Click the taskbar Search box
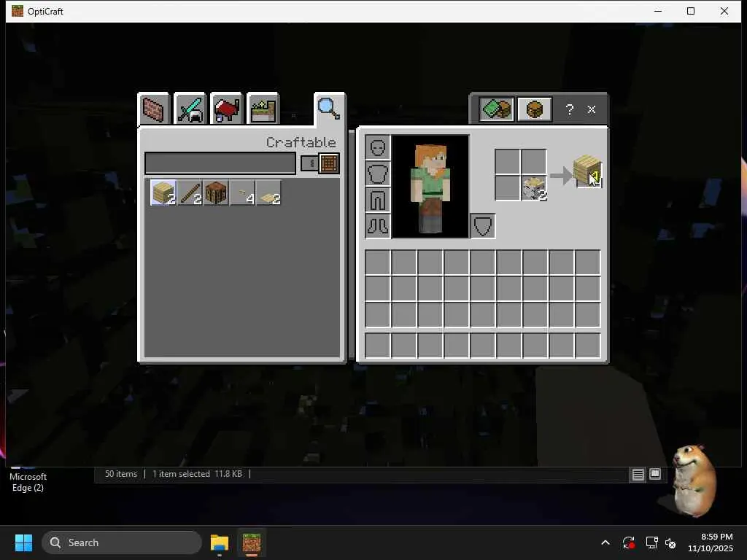Image resolution: width=747 pixels, height=560 pixels. (122, 542)
